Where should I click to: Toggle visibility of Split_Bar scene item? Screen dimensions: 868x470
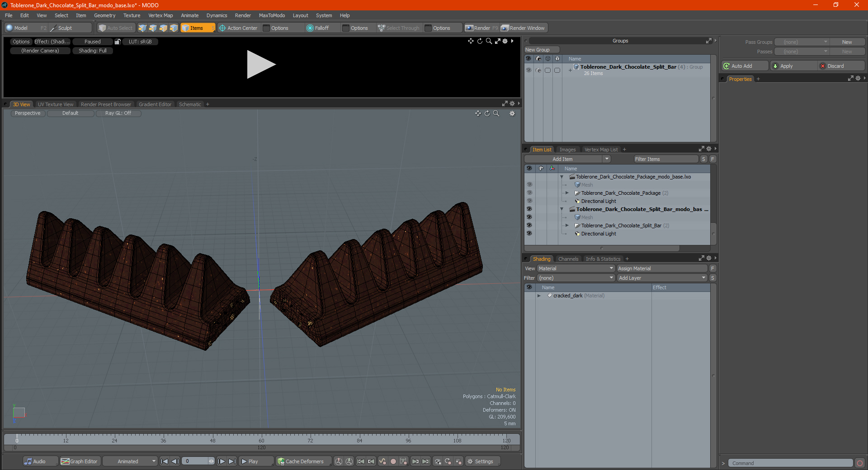(529, 209)
